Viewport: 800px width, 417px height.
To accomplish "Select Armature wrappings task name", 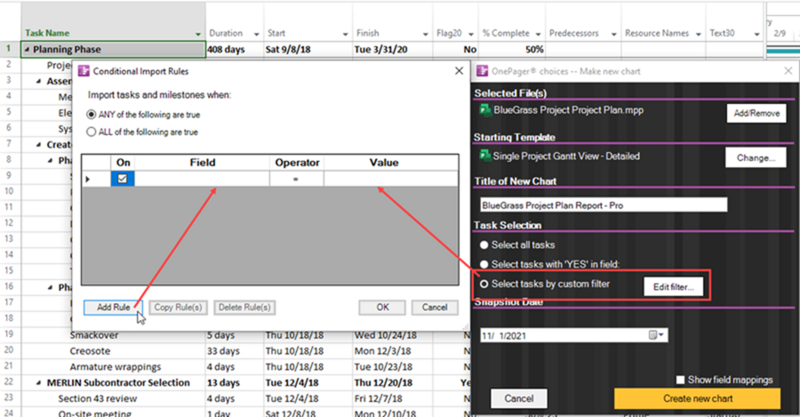I will pyautogui.click(x=115, y=367).
